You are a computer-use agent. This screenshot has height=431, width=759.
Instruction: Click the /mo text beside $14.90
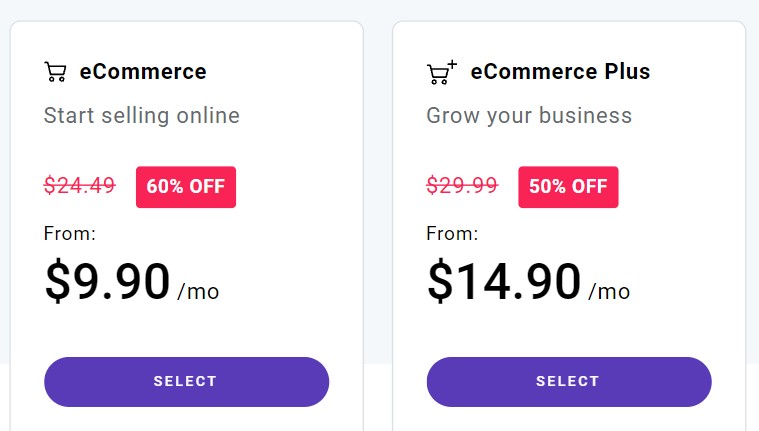[x=609, y=292]
